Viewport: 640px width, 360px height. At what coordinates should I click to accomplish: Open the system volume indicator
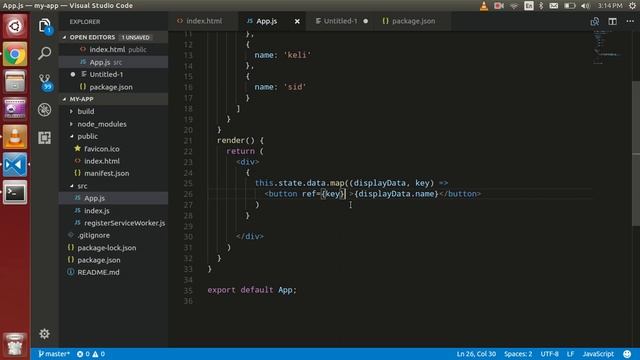(x=585, y=6)
